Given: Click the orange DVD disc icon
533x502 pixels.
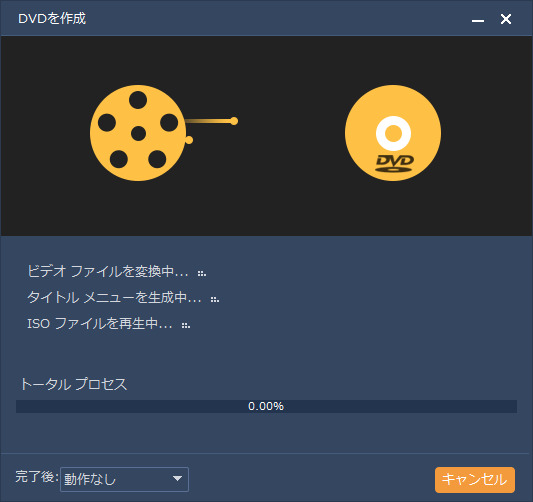Looking at the screenshot, I should click(393, 133).
